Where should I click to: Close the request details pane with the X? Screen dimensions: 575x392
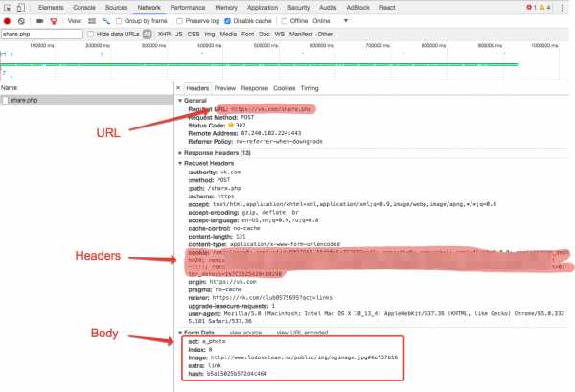(x=178, y=88)
